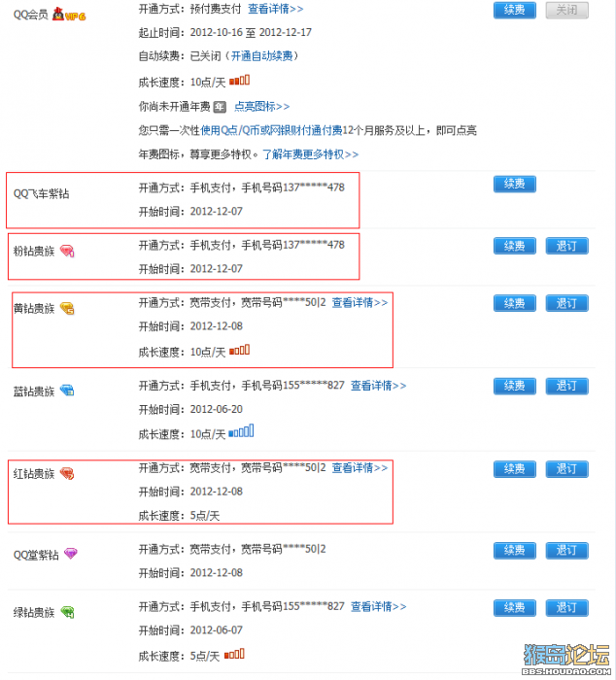This screenshot has width=616, height=680.
Task: Click the QQ飞车紫钻 service name
Action: point(41,194)
